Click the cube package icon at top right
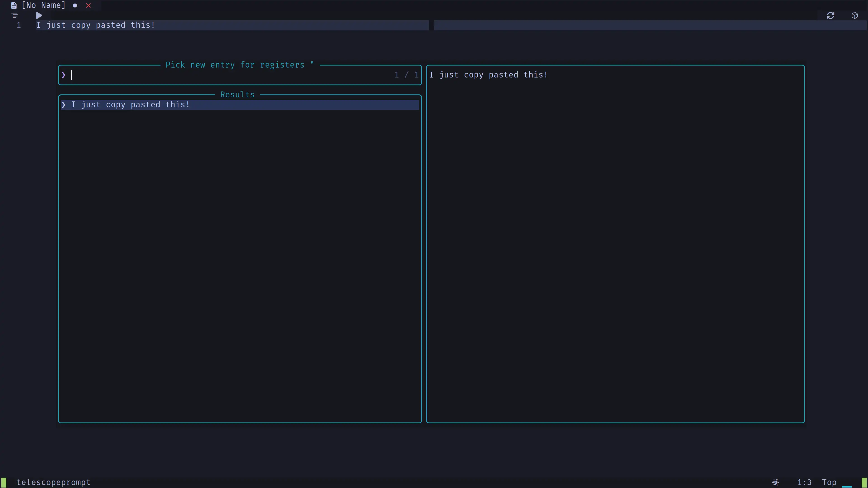The height and width of the screenshot is (488, 868). (854, 16)
